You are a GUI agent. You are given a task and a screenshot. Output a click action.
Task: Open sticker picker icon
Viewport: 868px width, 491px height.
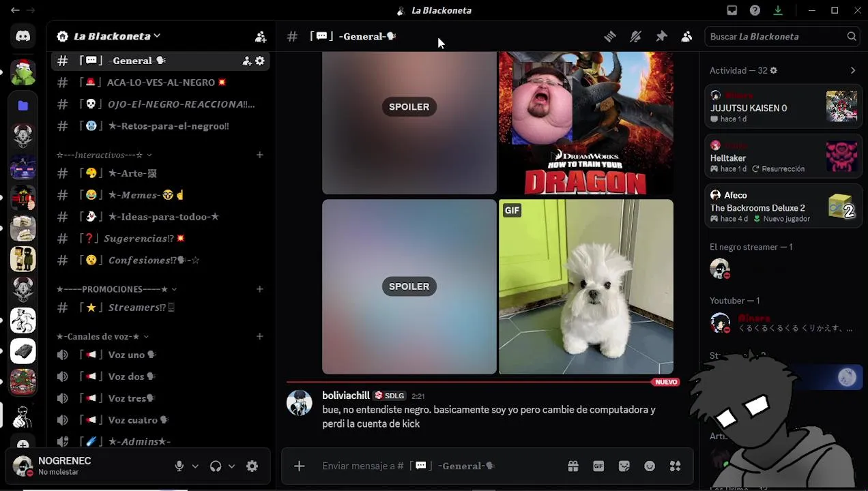coord(624,466)
